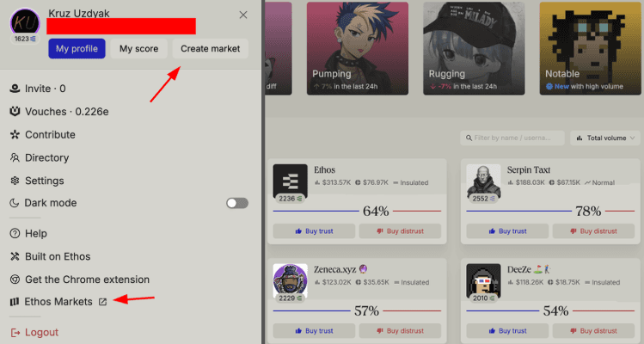This screenshot has height=344, width=644.
Task: Click the Contribute star icon
Action: 15,134
